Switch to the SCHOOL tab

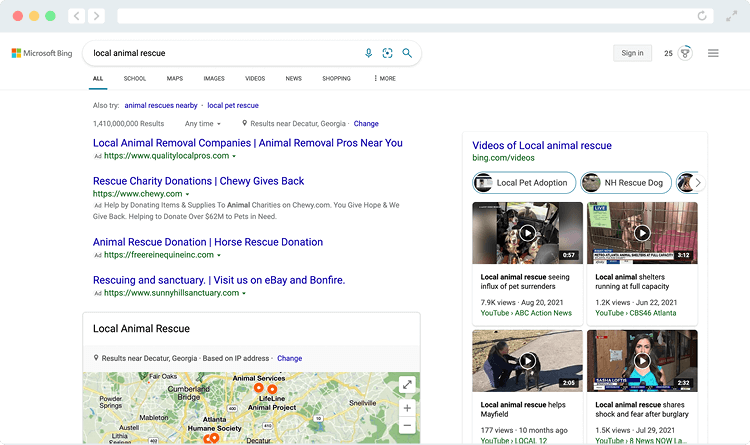(135, 78)
